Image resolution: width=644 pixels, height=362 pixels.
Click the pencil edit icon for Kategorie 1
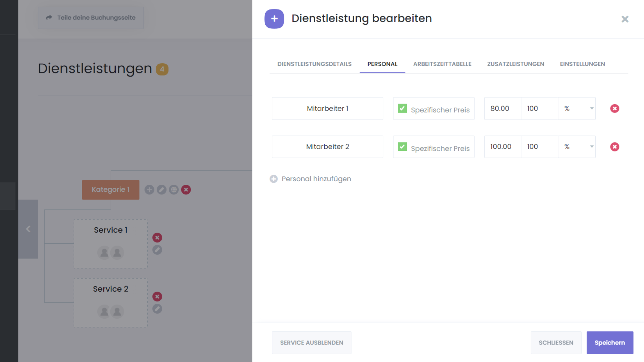tap(162, 190)
